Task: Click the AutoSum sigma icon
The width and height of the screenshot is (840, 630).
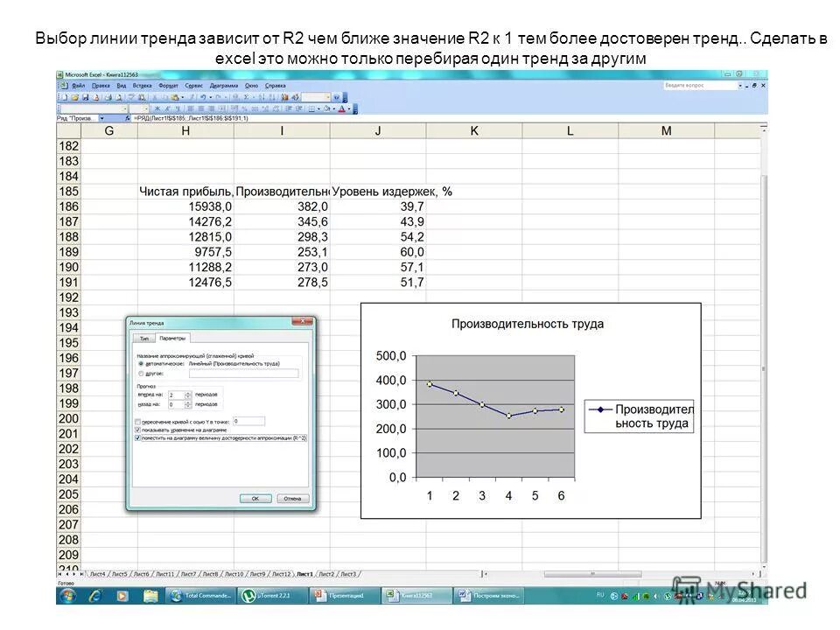Action: coord(247,97)
